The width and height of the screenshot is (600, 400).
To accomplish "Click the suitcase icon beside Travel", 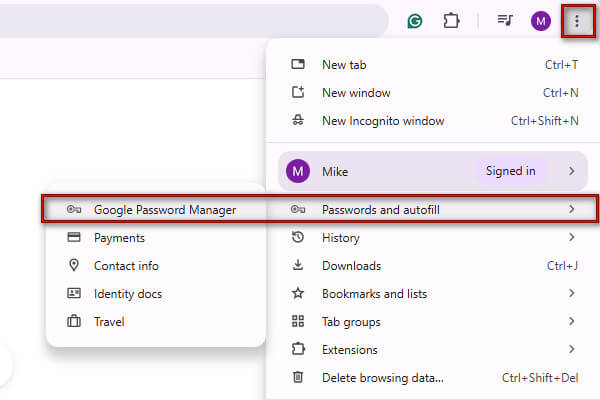I will coord(74,321).
